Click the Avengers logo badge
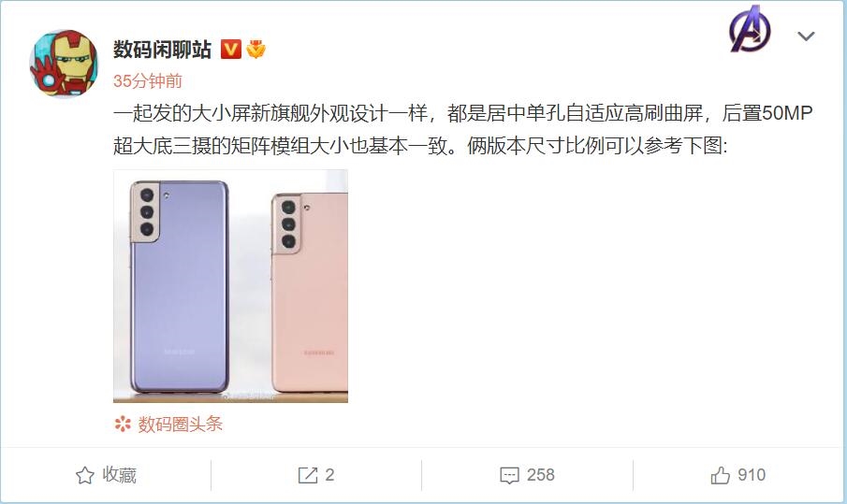The image size is (847, 504). [x=750, y=29]
